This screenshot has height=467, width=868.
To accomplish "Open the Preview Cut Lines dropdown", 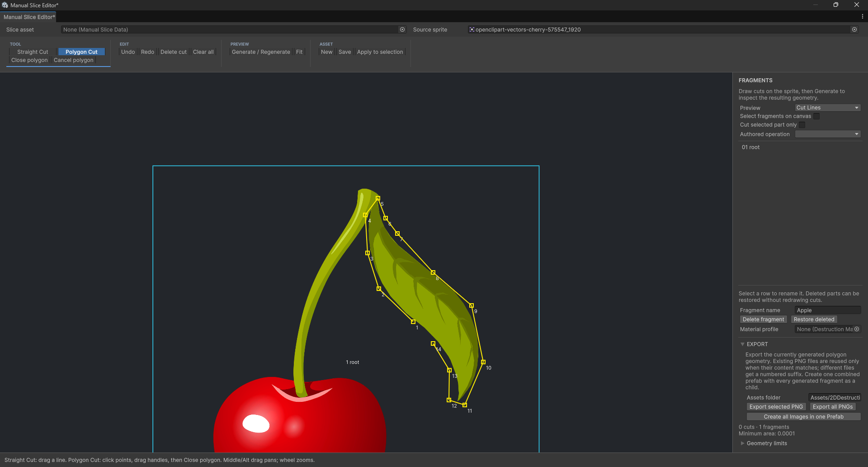I will pyautogui.click(x=828, y=108).
